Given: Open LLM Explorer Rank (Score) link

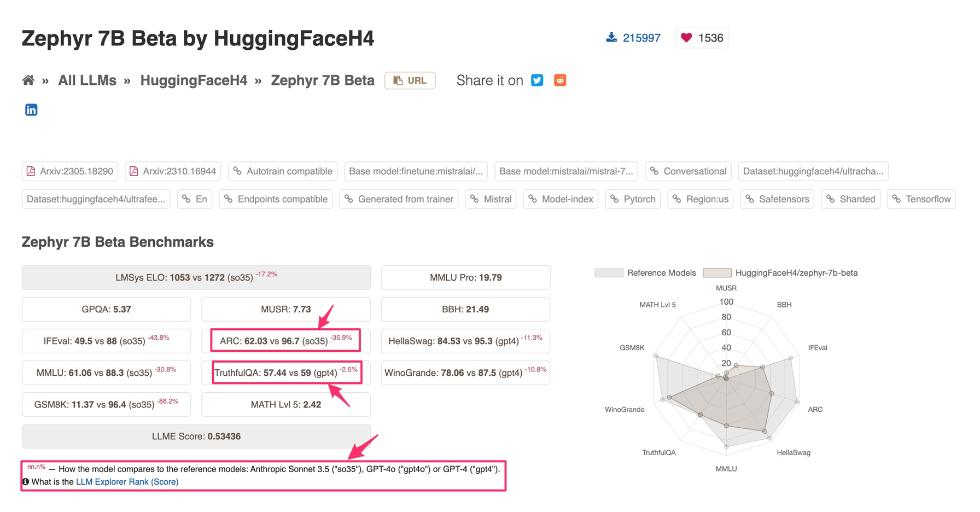Looking at the screenshot, I should coord(127,482).
